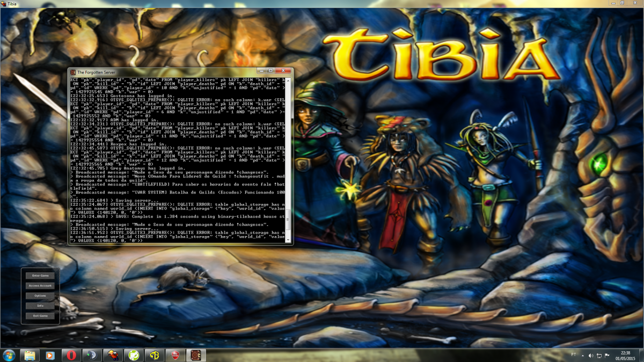Close The Forgotten Server console window
The image size is (644, 362).
tap(283, 71)
